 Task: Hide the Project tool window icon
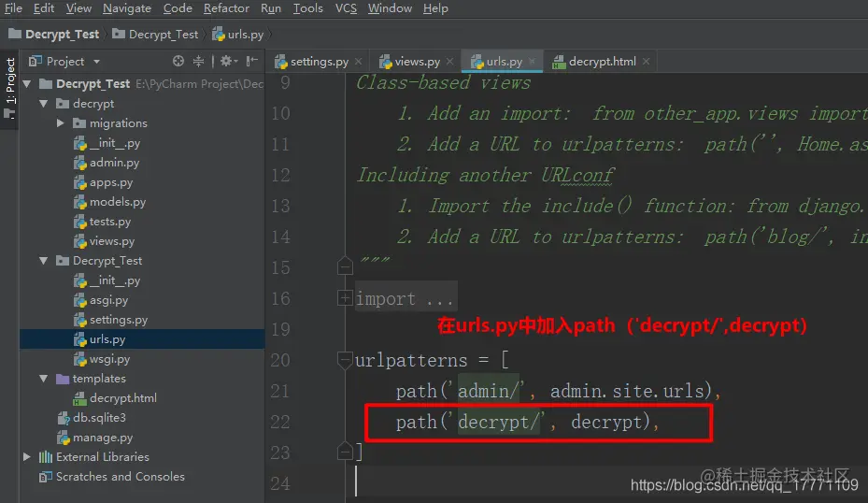click(x=252, y=61)
